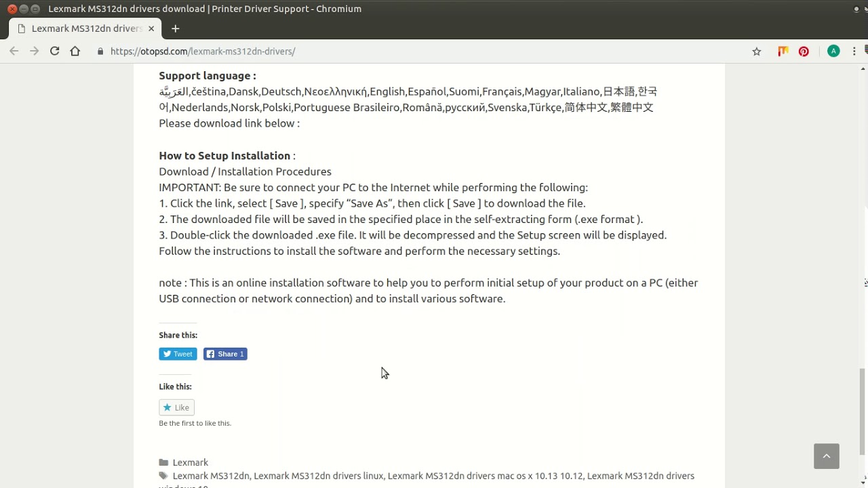Follow the 'Lexmark MS312dn drivers linux' tag
868x488 pixels.
(x=318, y=476)
